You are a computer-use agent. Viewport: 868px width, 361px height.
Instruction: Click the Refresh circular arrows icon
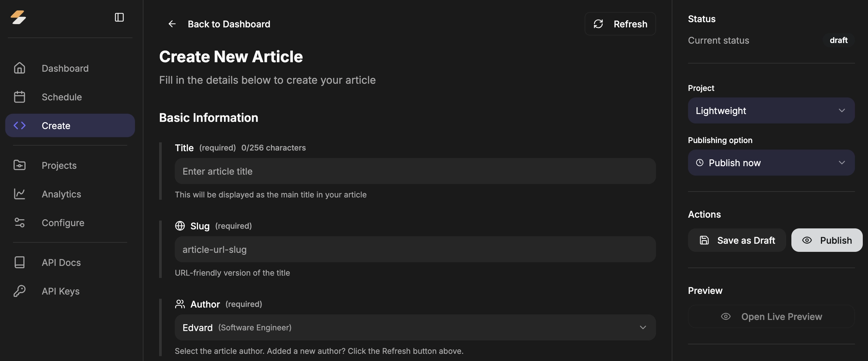pos(598,24)
